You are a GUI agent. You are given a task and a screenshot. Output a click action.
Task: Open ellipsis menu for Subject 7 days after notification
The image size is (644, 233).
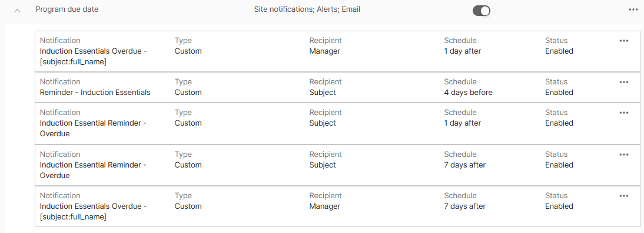pyautogui.click(x=624, y=155)
